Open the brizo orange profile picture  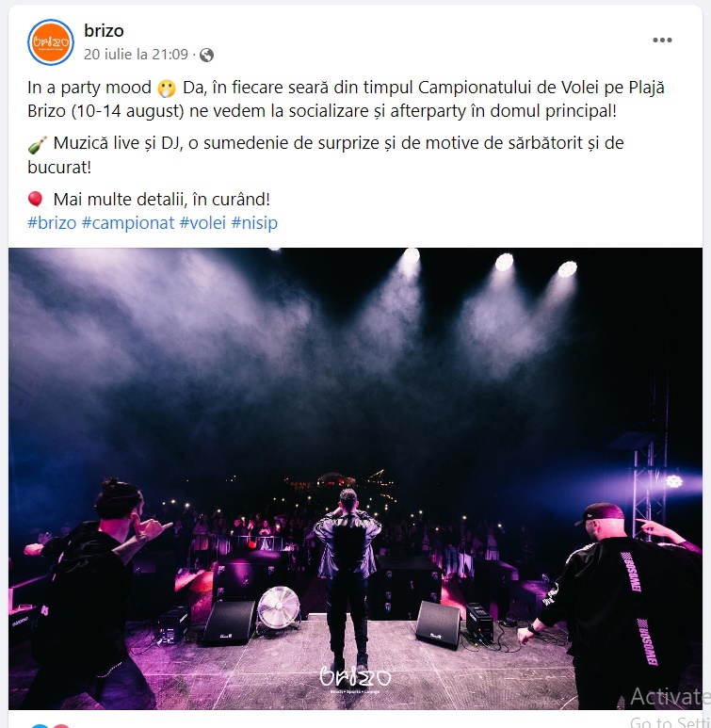(x=51, y=42)
